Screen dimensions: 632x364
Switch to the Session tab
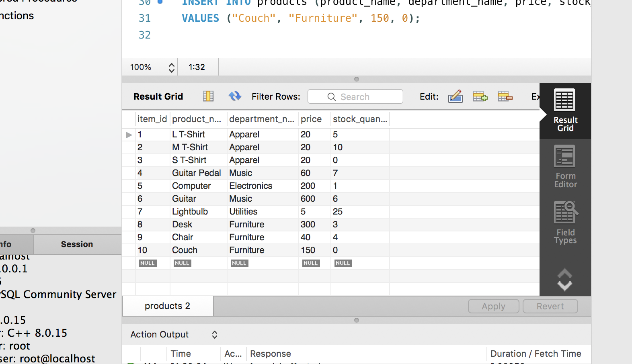pos(77,244)
